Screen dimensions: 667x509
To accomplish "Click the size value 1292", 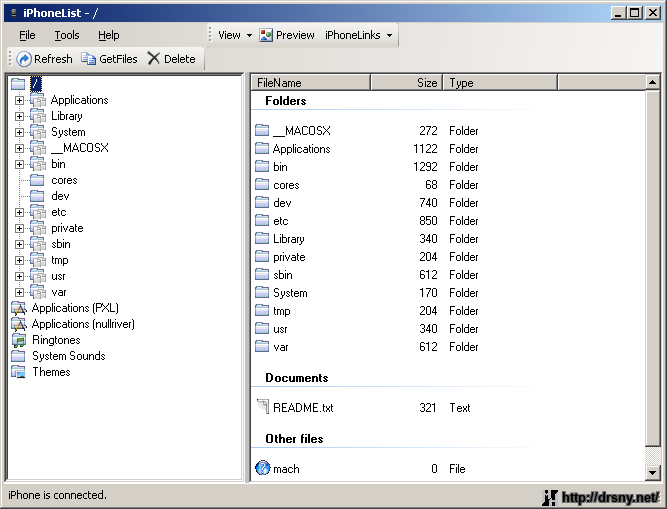I will pos(425,166).
